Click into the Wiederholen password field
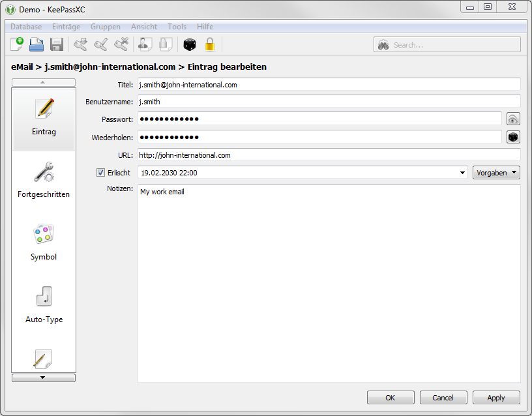532x416 pixels. click(x=319, y=137)
